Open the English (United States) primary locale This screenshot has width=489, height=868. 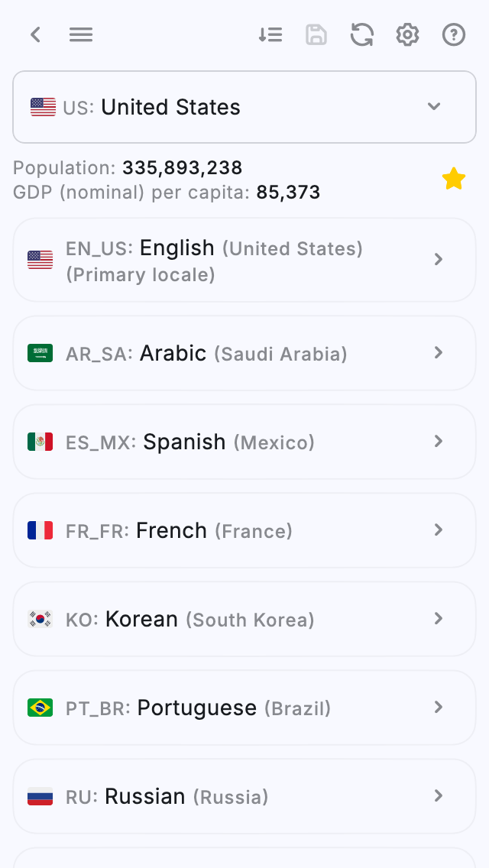pyautogui.click(x=244, y=260)
